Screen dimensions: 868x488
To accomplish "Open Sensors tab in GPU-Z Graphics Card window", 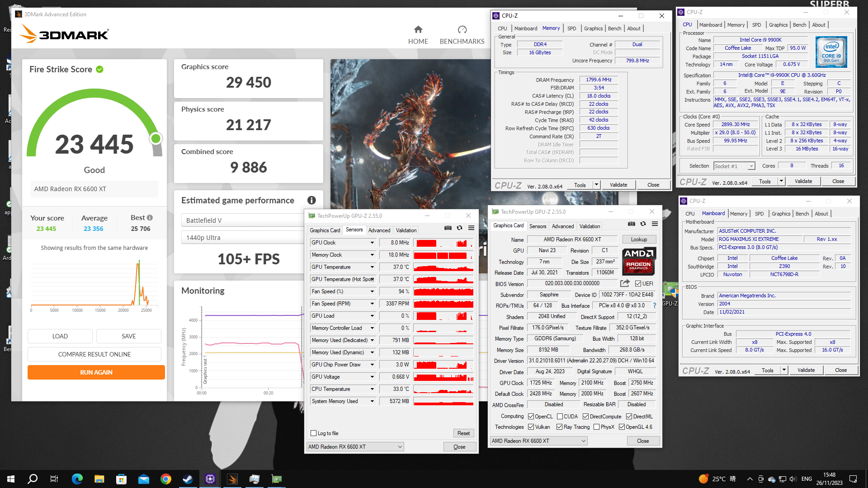I will pyautogui.click(x=538, y=226).
